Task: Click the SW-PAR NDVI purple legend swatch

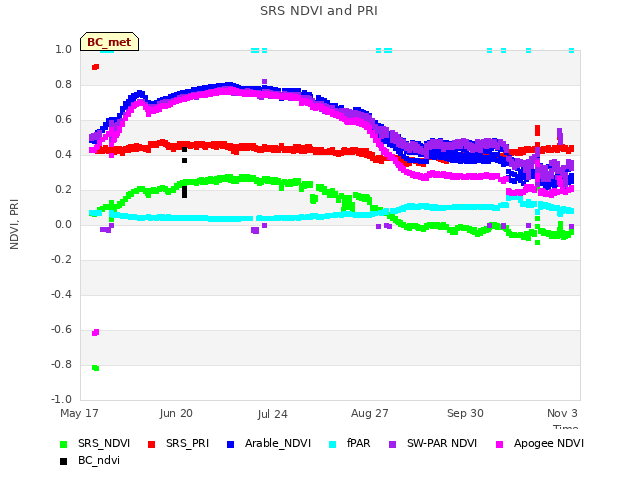Action: point(392,444)
